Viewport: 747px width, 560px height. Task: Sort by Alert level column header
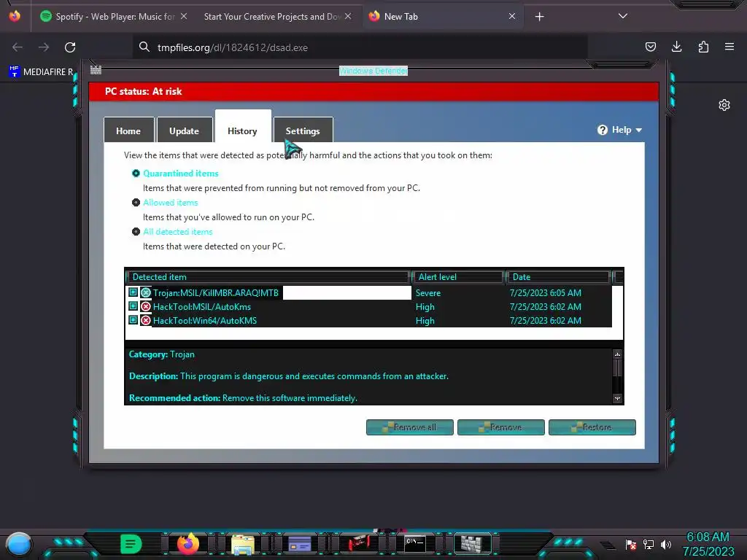point(458,276)
